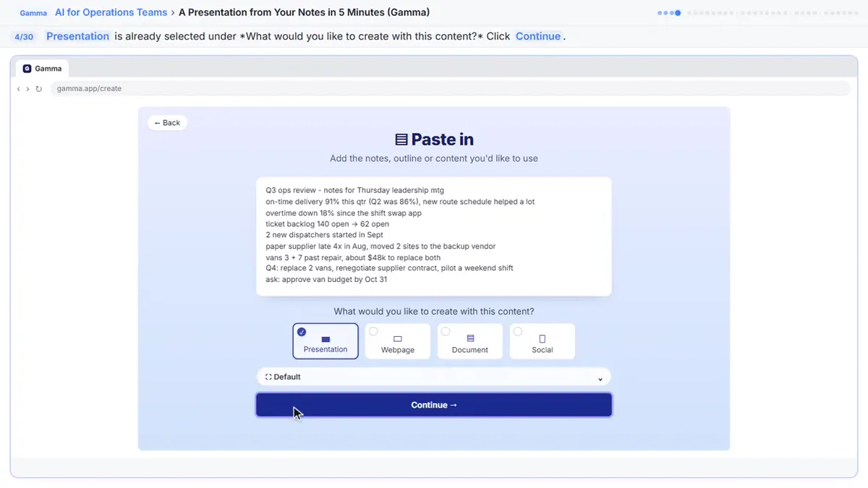The image size is (868, 488).
Task: Click the checked circle on Presentation card
Action: coord(302,332)
